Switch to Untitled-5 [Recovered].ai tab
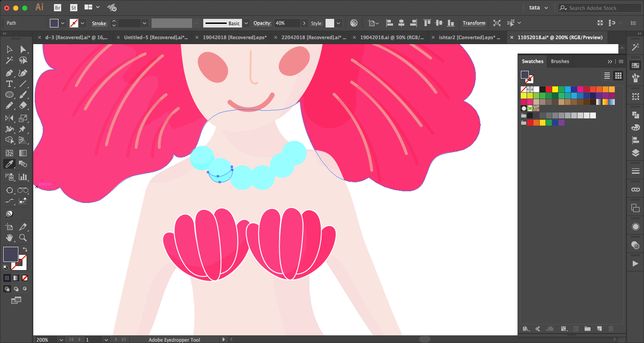Viewport: 644px width, 343px height. click(156, 37)
